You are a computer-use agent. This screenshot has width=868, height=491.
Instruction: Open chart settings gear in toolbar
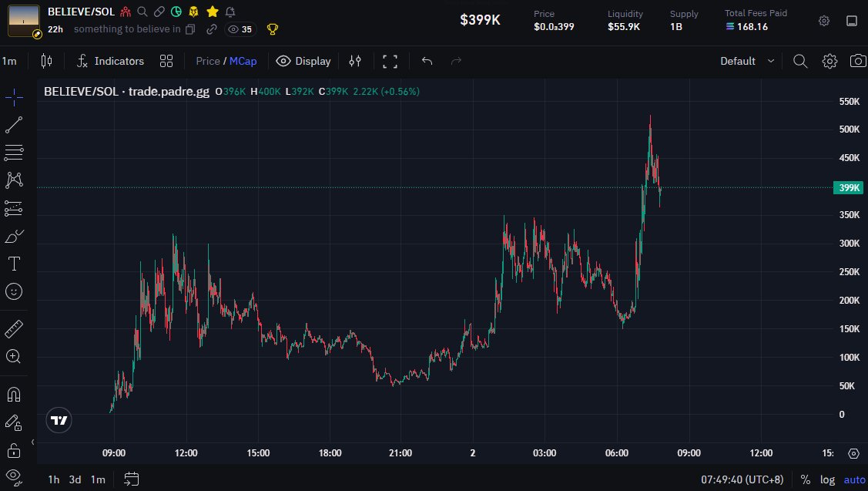coord(829,61)
